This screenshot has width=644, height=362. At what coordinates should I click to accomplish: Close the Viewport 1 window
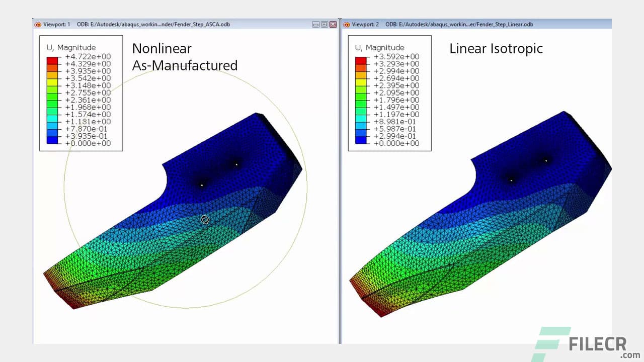coord(332,24)
